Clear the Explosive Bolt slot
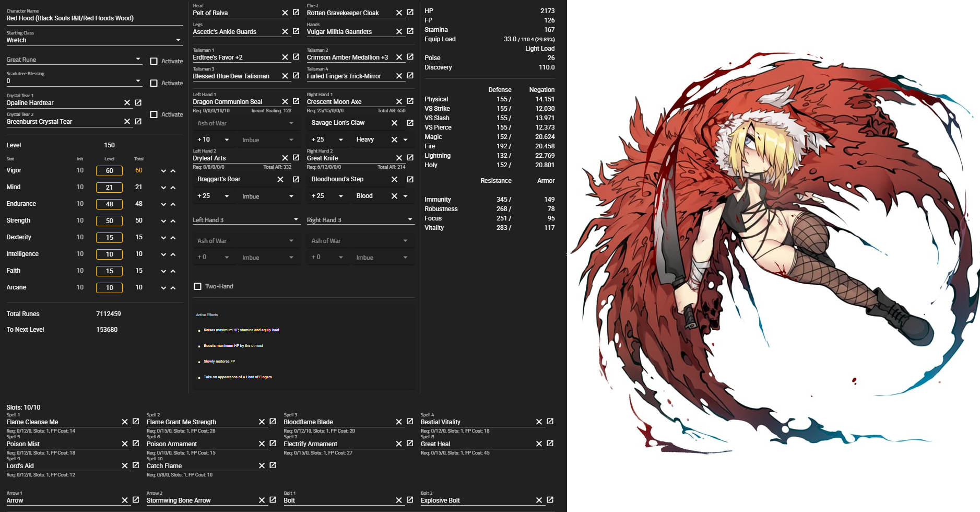The height and width of the screenshot is (512, 980). coord(539,500)
